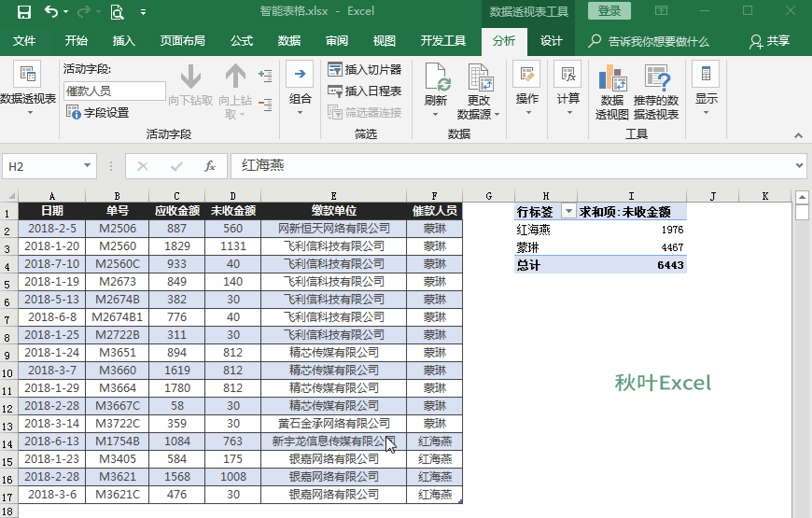Select the 催款人员 header cell
The width and height of the screenshot is (812, 518).
(x=435, y=210)
